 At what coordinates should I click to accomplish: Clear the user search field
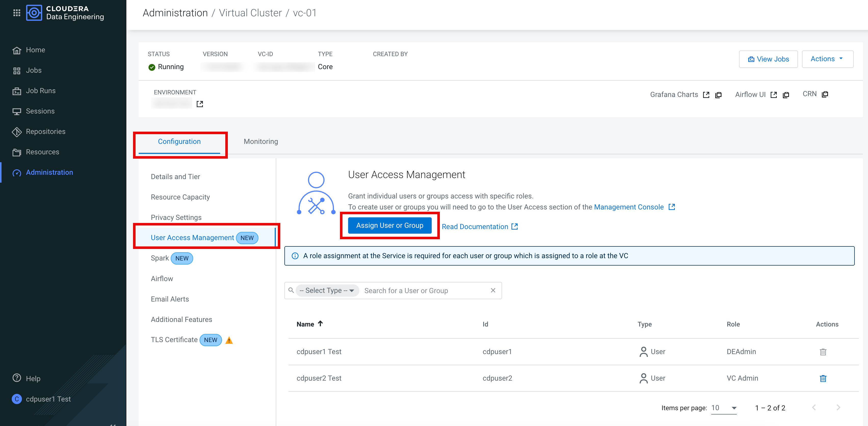pyautogui.click(x=493, y=290)
